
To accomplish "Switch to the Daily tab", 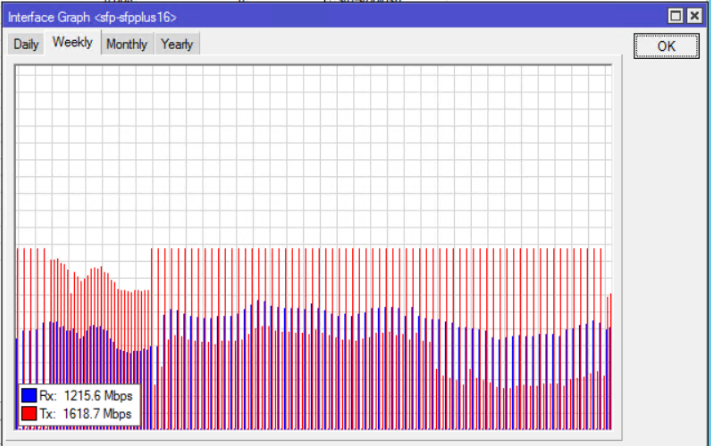I will click(x=26, y=44).
